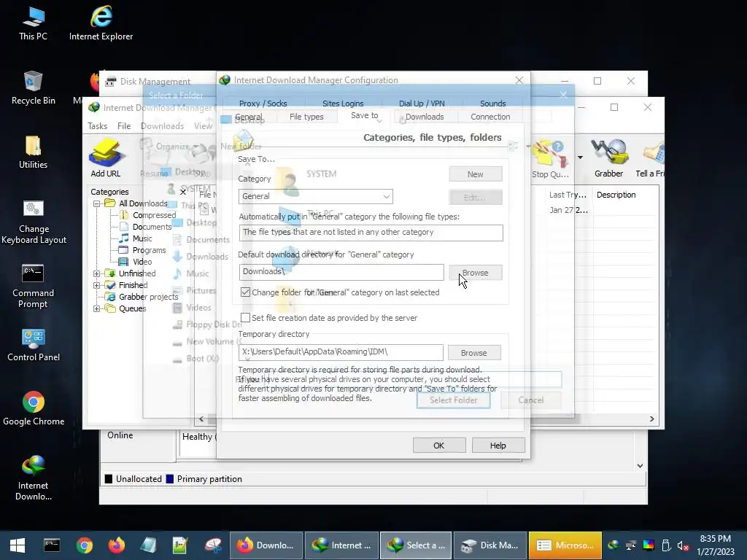Open Windows Start menu
This screenshot has width=747, height=560.
pyautogui.click(x=18, y=545)
